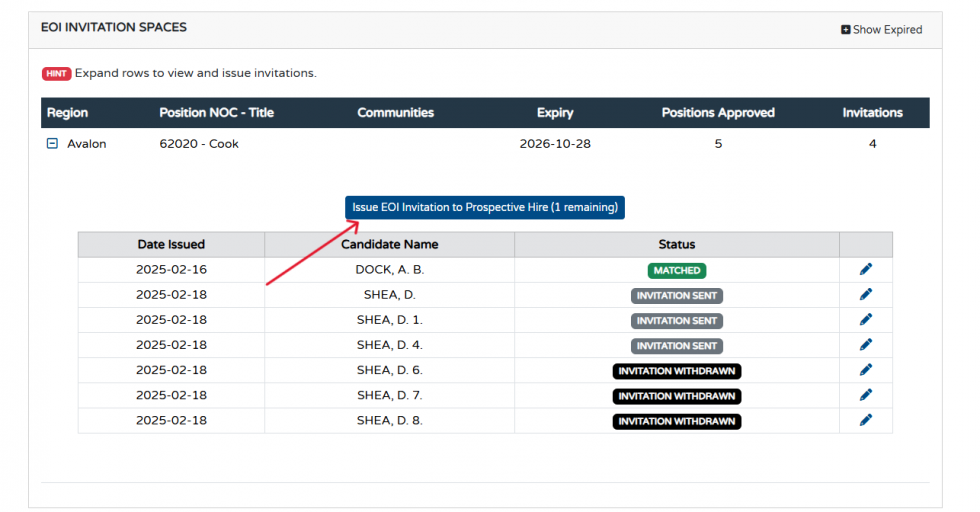Click candidate name SHEA, D. 1.
The width and height of the screenshot is (980, 512).
point(389,319)
